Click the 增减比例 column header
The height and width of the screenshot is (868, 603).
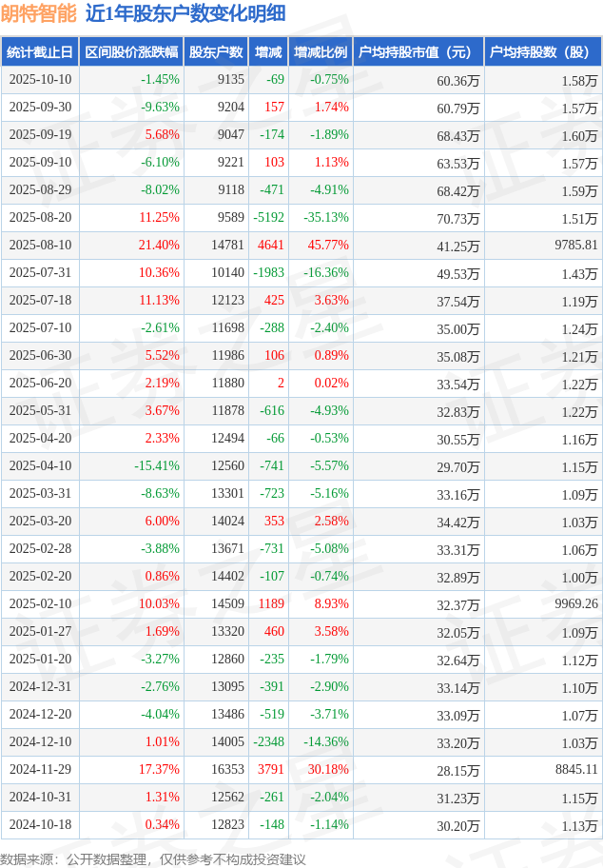(x=321, y=52)
